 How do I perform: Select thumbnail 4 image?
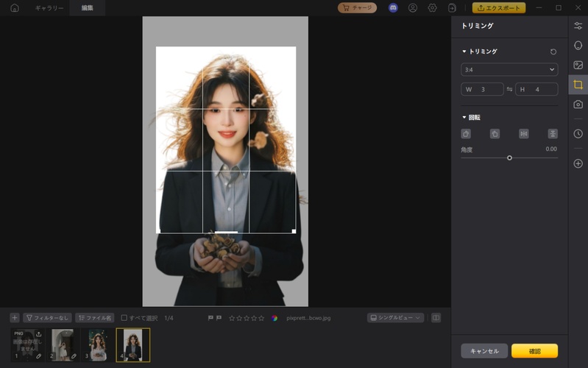coord(133,345)
